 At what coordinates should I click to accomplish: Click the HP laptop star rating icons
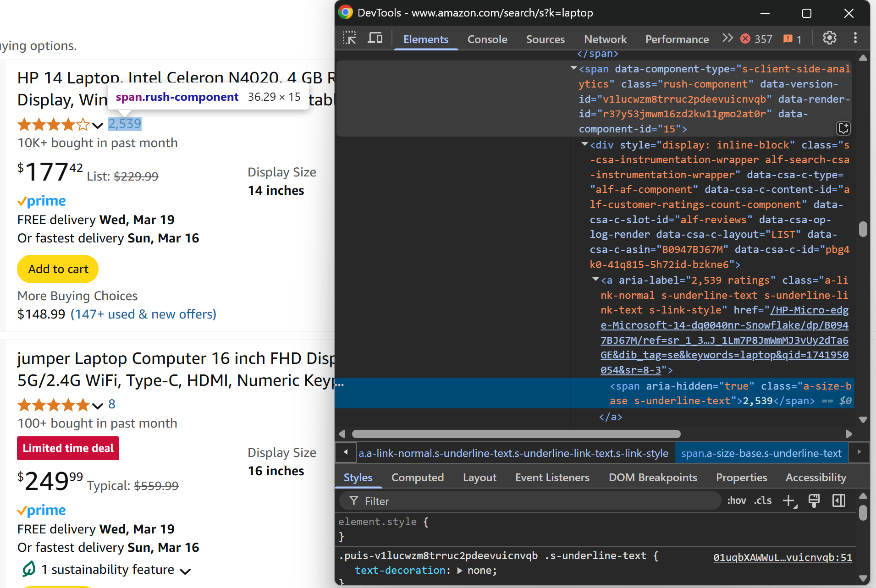pyautogui.click(x=53, y=124)
